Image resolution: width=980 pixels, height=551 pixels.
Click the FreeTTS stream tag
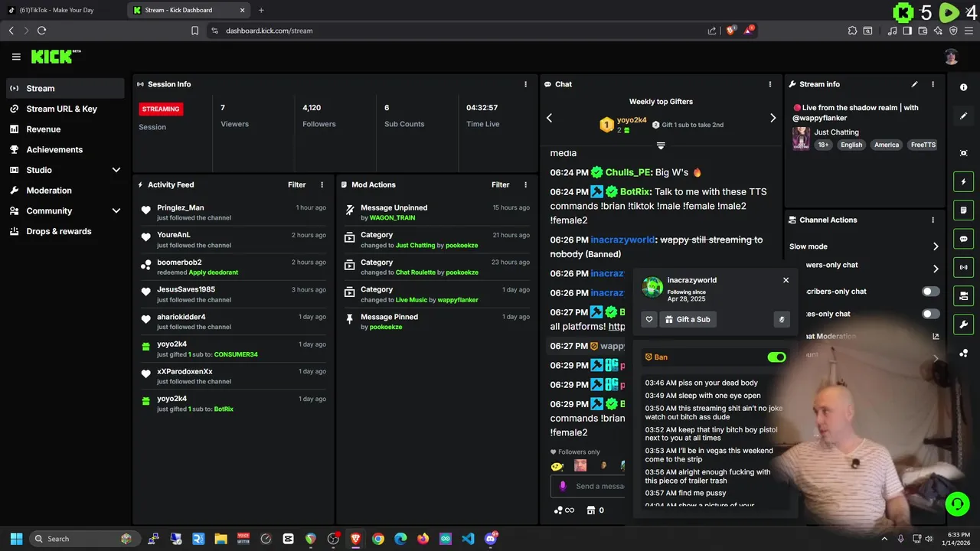(923, 145)
